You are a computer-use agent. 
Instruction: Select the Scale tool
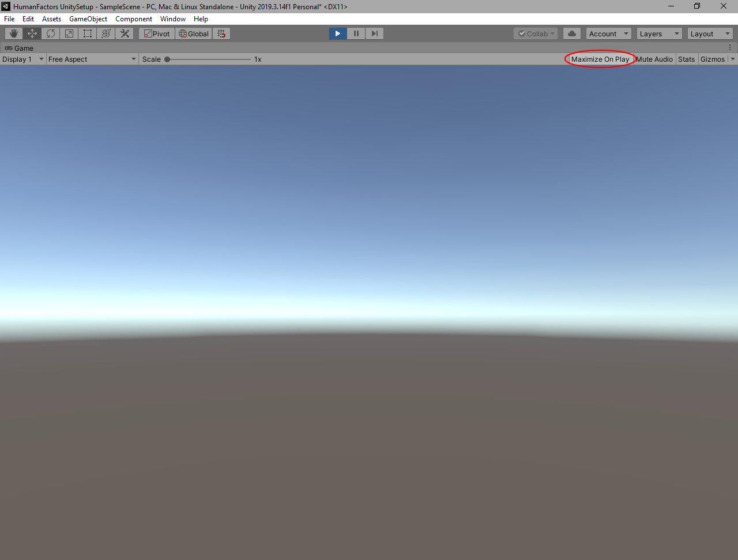[69, 33]
